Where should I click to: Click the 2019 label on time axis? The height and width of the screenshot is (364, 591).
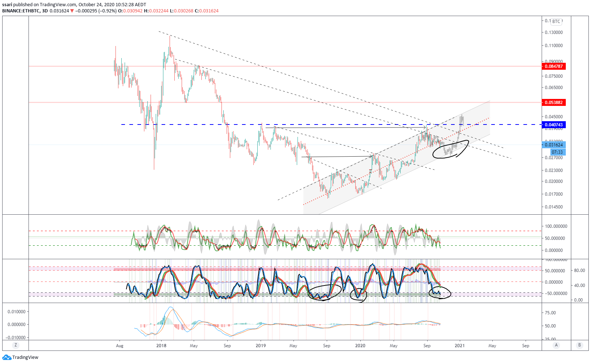261,346
